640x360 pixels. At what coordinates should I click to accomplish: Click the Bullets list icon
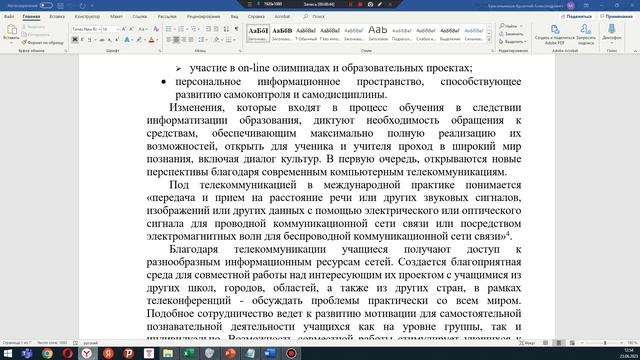(169, 29)
